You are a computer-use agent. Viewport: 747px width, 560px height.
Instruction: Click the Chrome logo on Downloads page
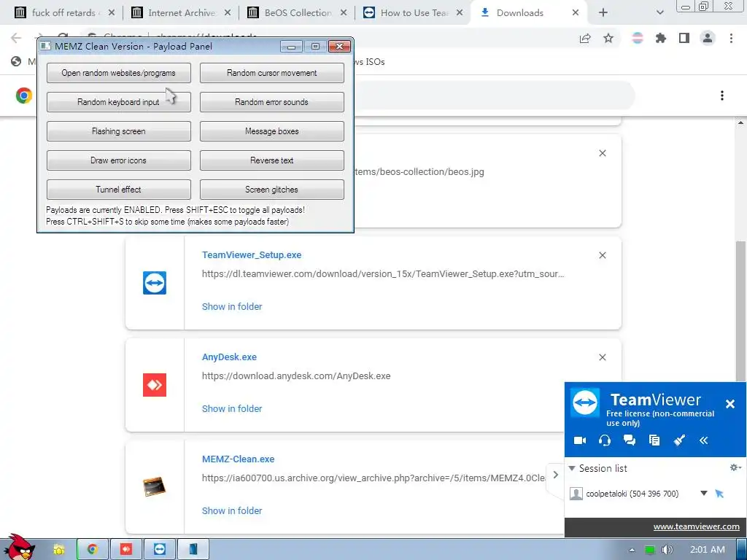point(24,96)
